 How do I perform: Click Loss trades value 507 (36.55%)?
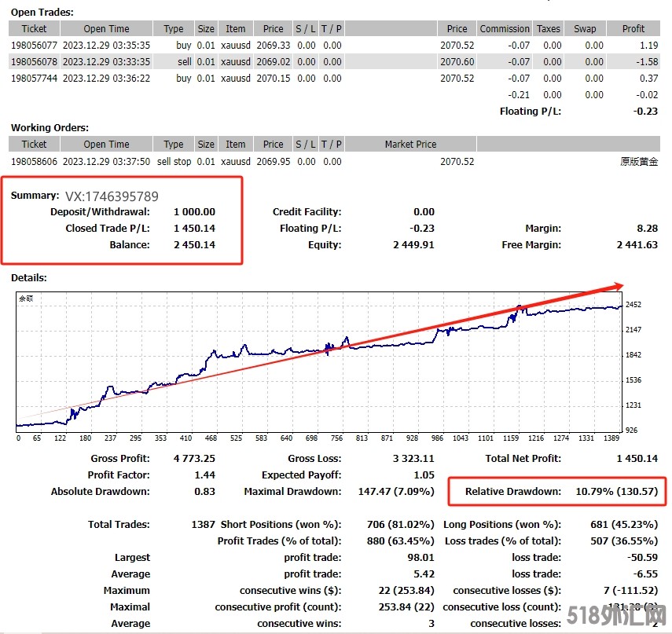624,541
